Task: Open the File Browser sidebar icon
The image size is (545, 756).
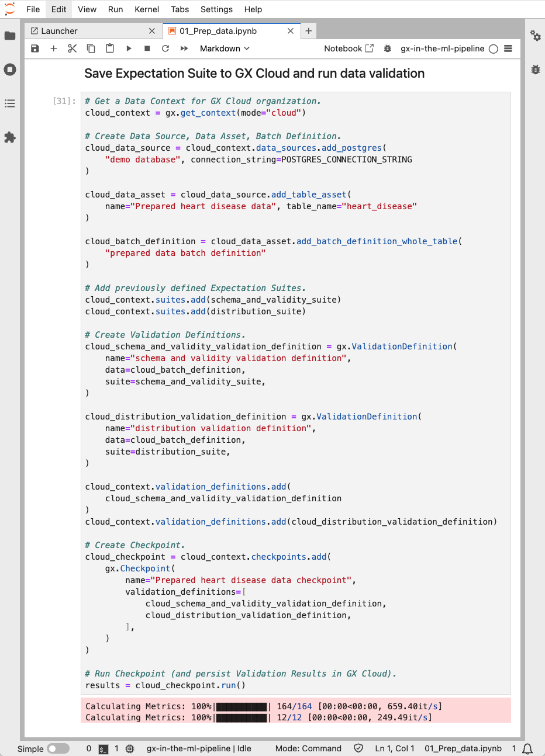Action: click(x=10, y=36)
